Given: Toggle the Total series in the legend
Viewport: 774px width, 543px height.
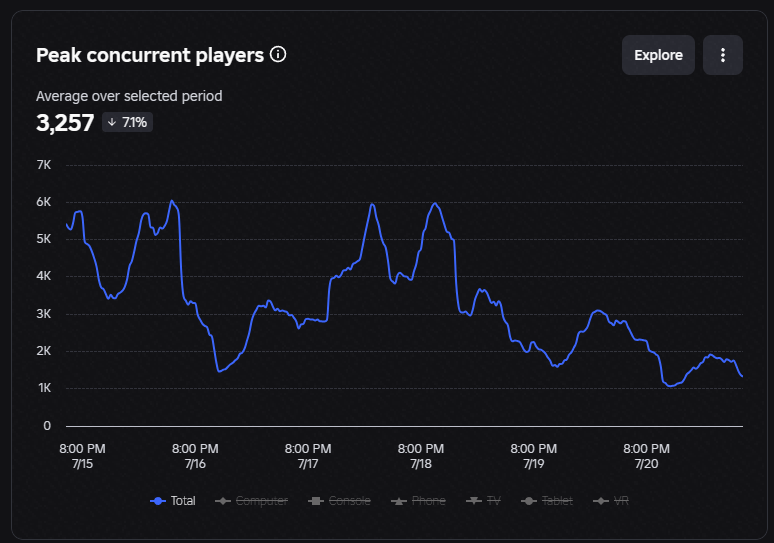Looking at the screenshot, I should tap(173, 501).
